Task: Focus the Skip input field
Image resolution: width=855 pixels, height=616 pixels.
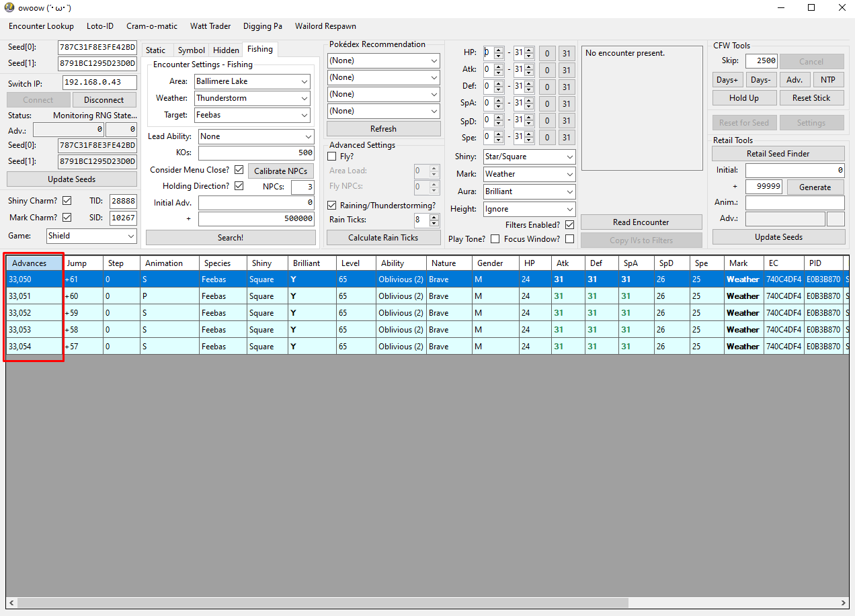Action: point(762,60)
